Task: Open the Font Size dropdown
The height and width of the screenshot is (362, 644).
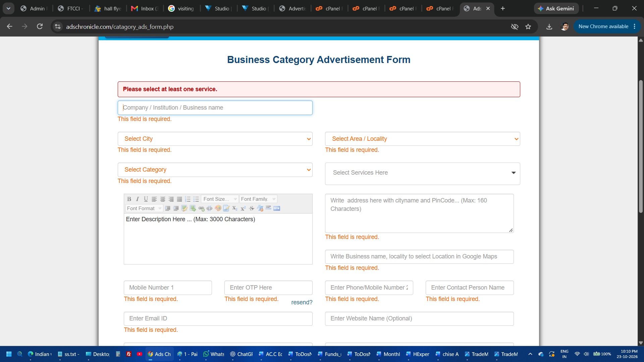Action: coord(220,199)
